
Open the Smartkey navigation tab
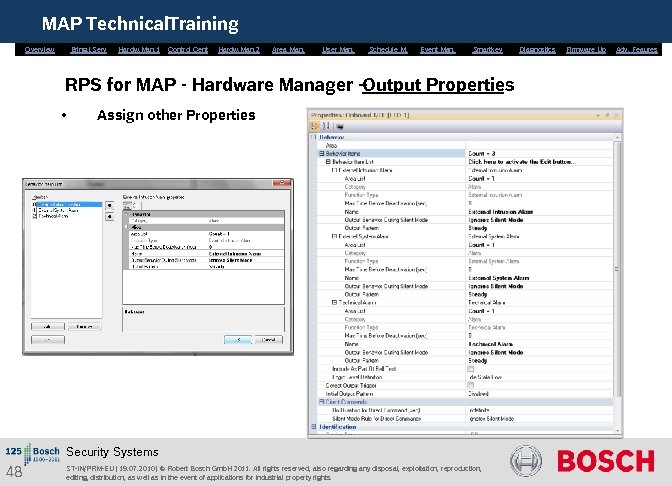pos(487,50)
